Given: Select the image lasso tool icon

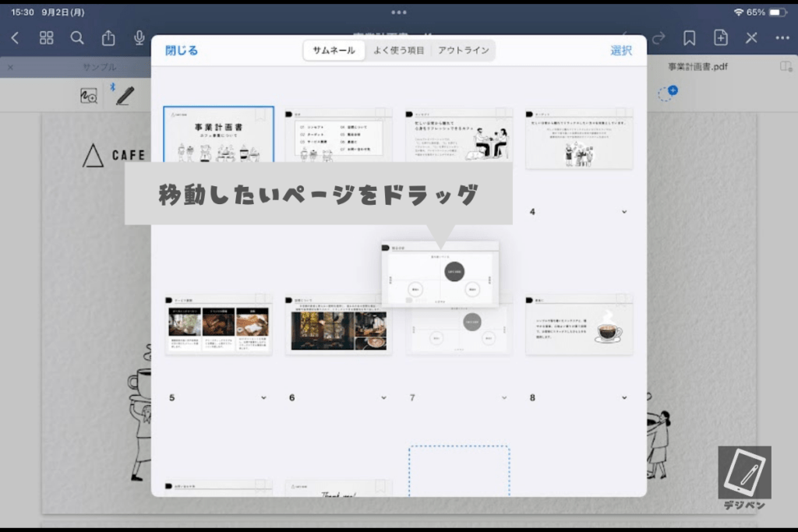Looking at the screenshot, I should pyautogui.click(x=89, y=96).
